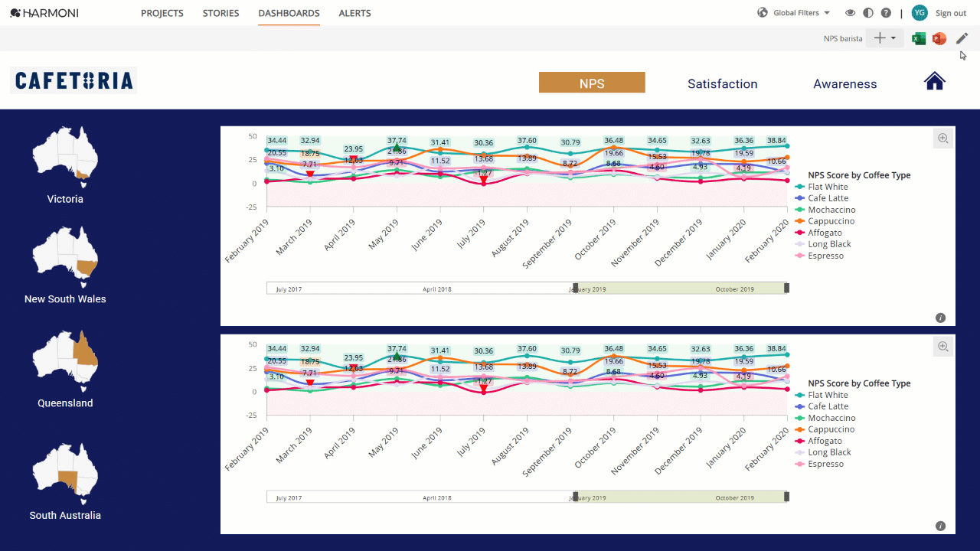Export dashboard to PowerPoint icon
Image resolution: width=980 pixels, height=551 pixels.
pyautogui.click(x=939, y=38)
